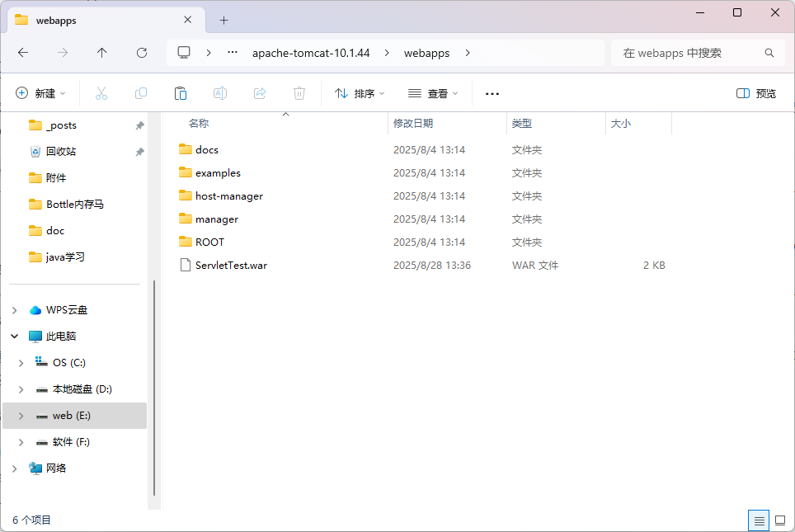Open a new tab with plus button
The height and width of the screenshot is (532, 795).
(223, 20)
